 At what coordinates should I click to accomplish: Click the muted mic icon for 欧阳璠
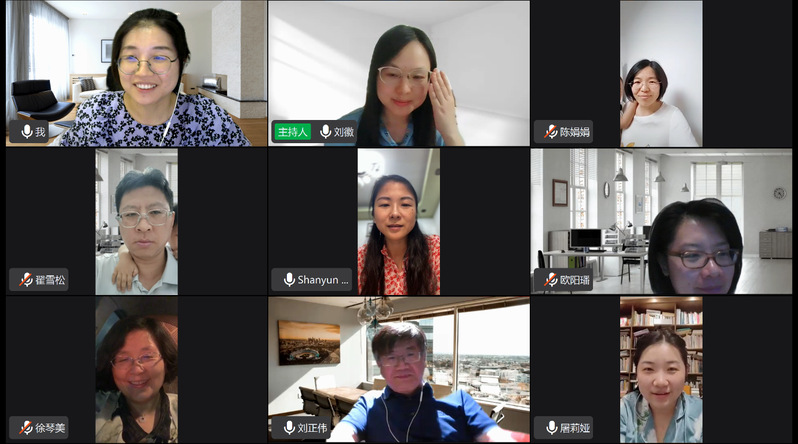(551, 280)
